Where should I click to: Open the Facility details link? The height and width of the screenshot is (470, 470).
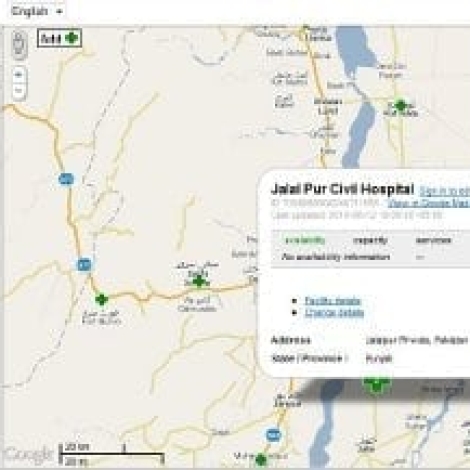332,301
